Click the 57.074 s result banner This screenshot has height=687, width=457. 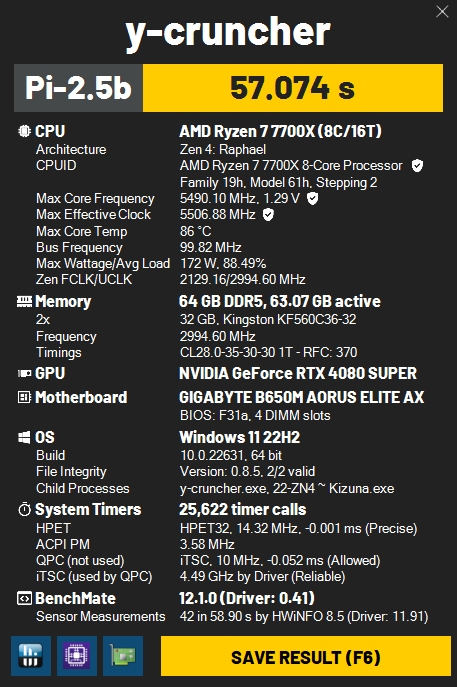pyautogui.click(x=293, y=88)
